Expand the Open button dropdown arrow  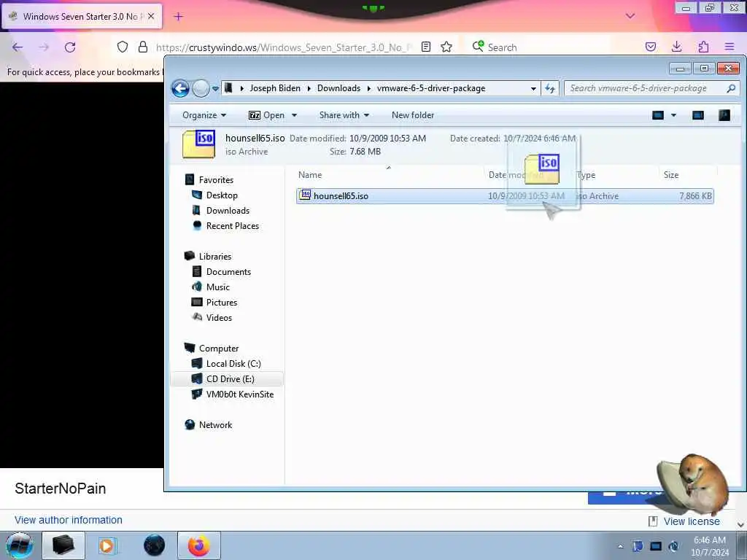(x=295, y=115)
